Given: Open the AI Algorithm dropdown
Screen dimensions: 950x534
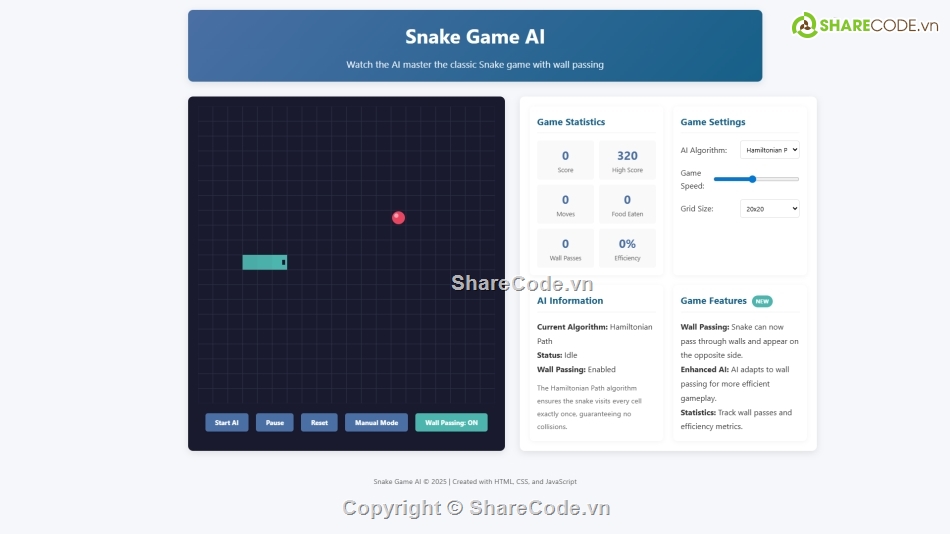Looking at the screenshot, I should click(769, 150).
